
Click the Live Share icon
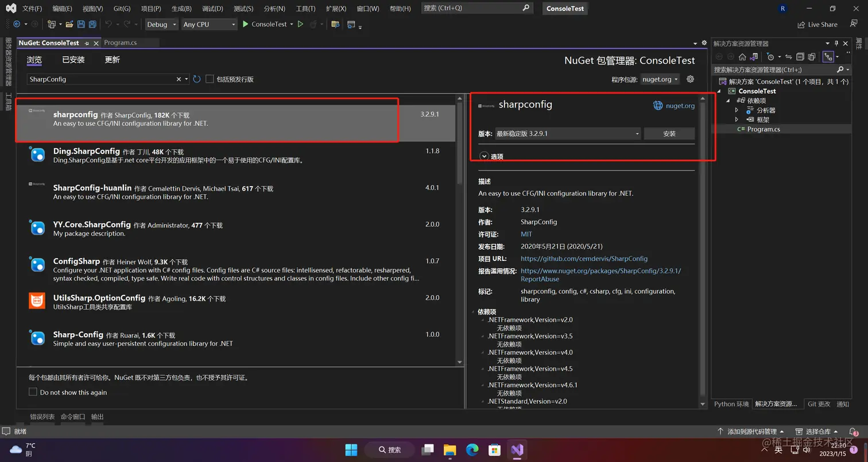click(801, 25)
